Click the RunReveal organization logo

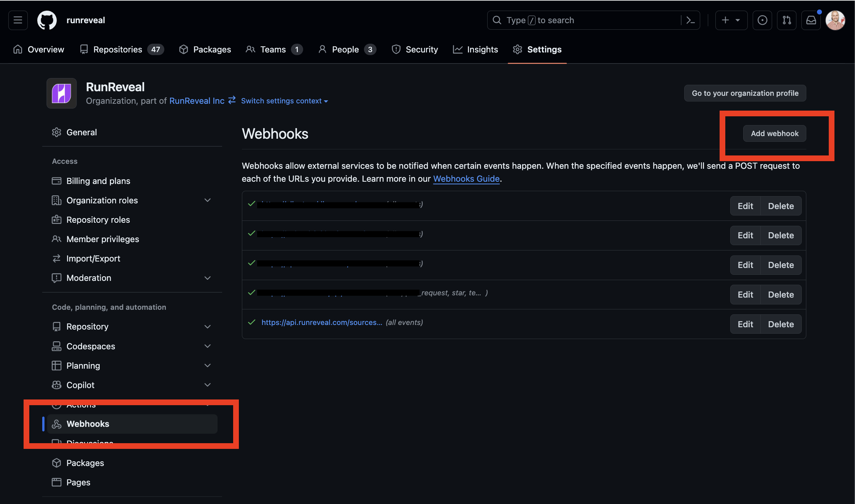tap(62, 94)
